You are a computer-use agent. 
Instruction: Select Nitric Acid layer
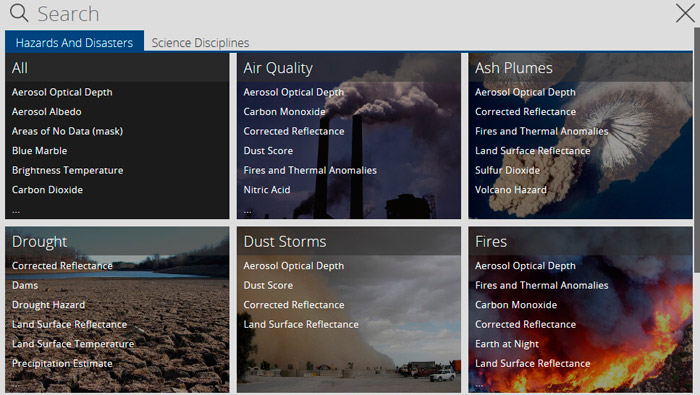pyautogui.click(x=267, y=190)
